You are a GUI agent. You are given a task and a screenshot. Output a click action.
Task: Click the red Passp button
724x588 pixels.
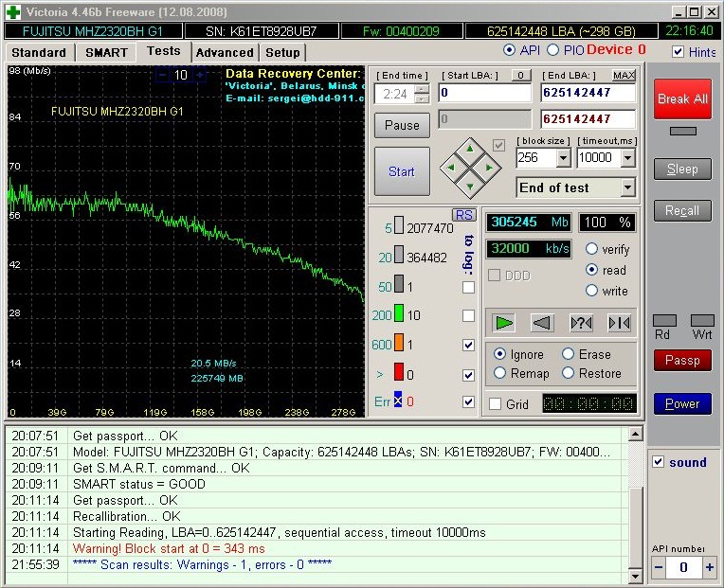click(682, 360)
